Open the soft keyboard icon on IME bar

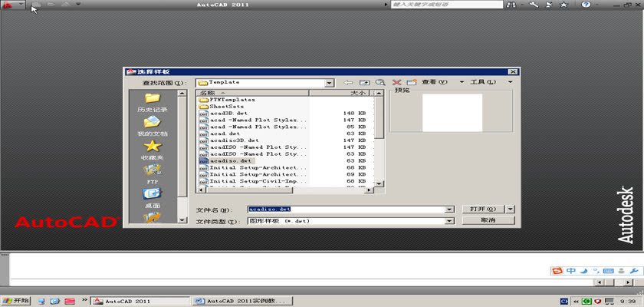pyautogui.click(x=609, y=271)
